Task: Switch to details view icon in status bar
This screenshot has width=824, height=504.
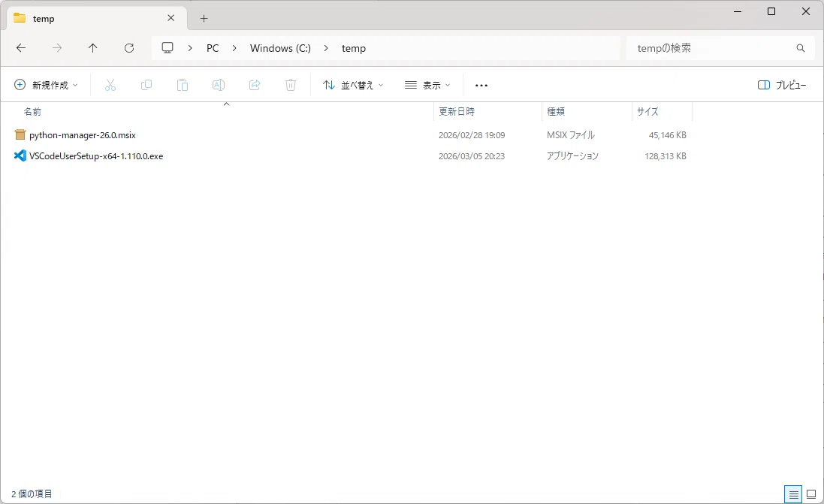Action: pyautogui.click(x=793, y=494)
